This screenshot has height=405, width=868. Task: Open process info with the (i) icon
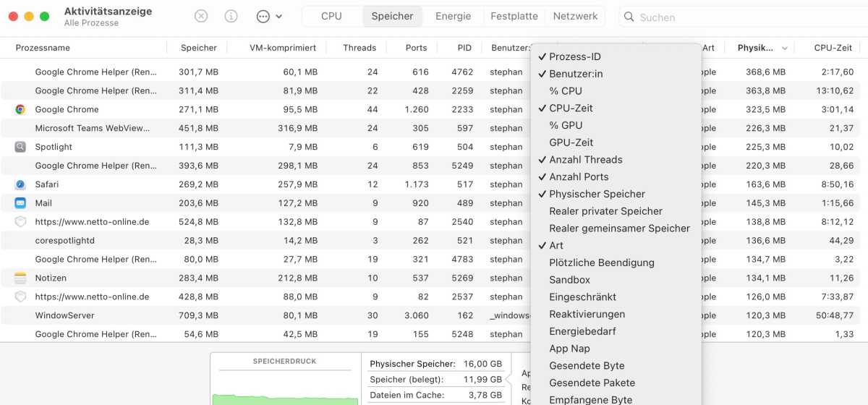[231, 16]
